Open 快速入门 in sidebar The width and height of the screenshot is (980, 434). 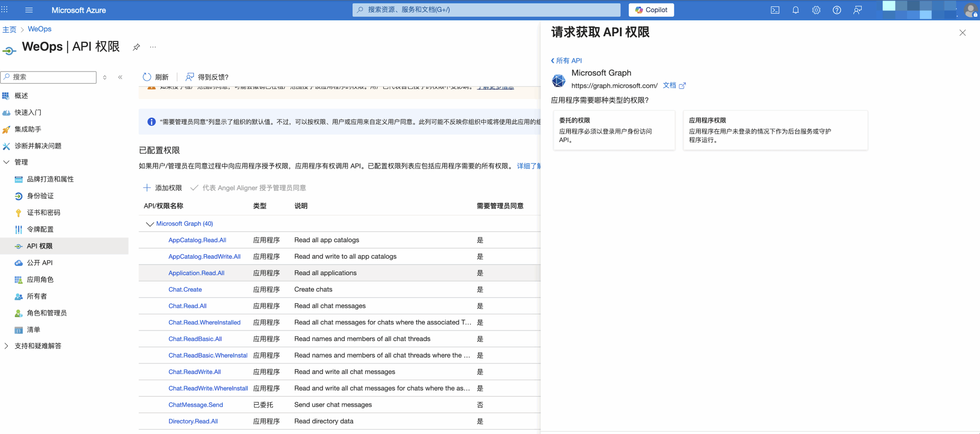(28, 112)
